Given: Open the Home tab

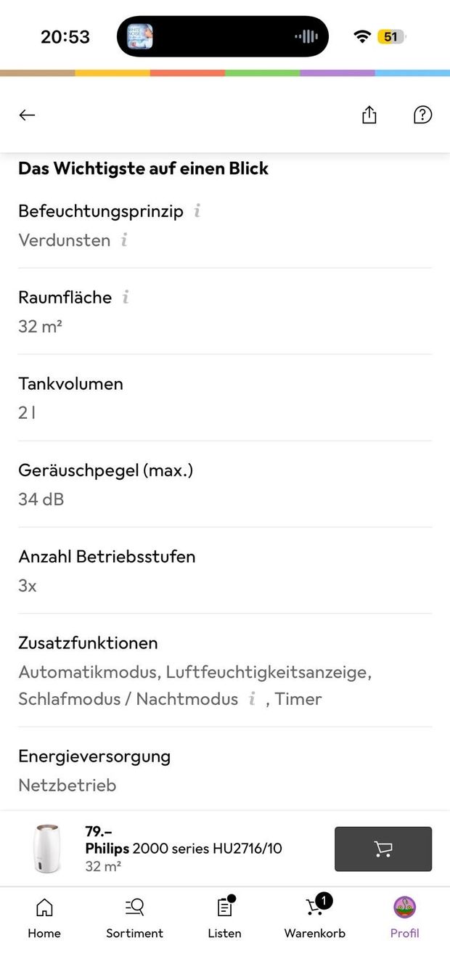Looking at the screenshot, I should (x=44, y=918).
